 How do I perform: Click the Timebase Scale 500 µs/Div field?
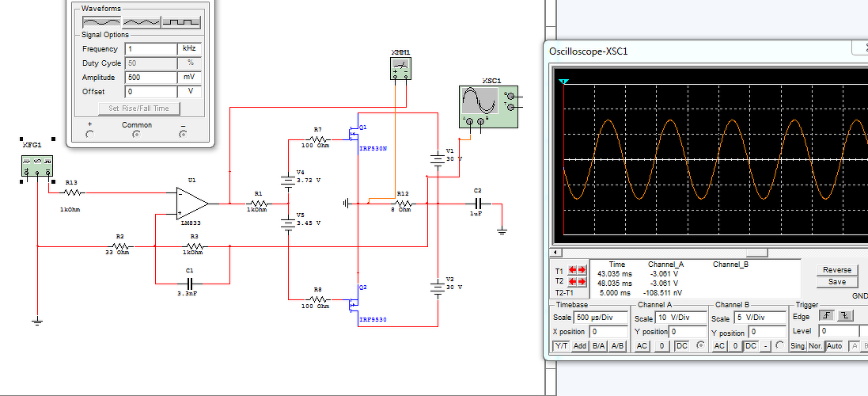pos(601,318)
